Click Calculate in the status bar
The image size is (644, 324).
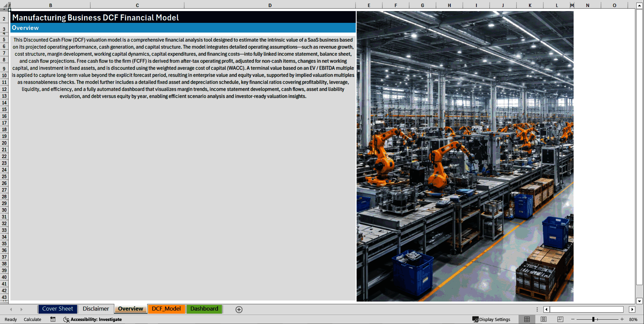coord(32,319)
